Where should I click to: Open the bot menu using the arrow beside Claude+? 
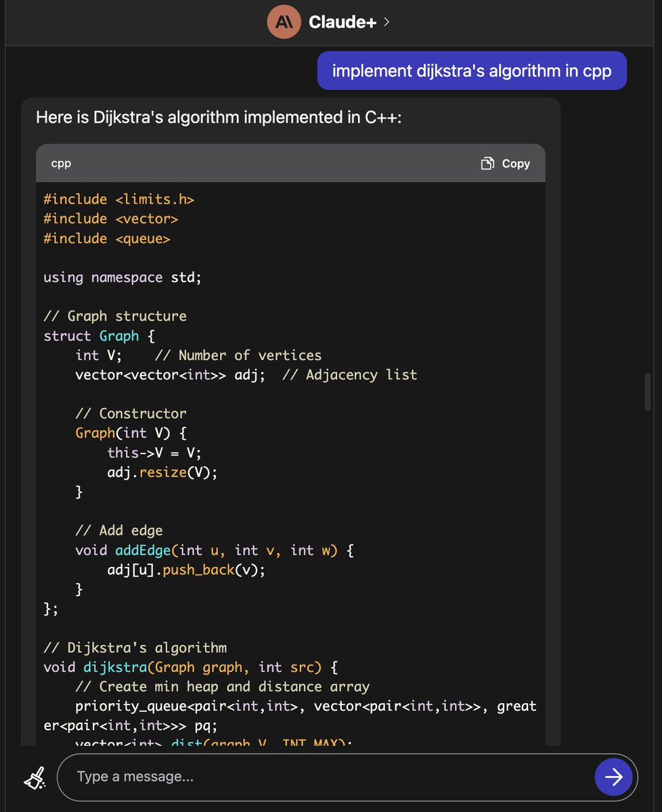[x=386, y=22]
